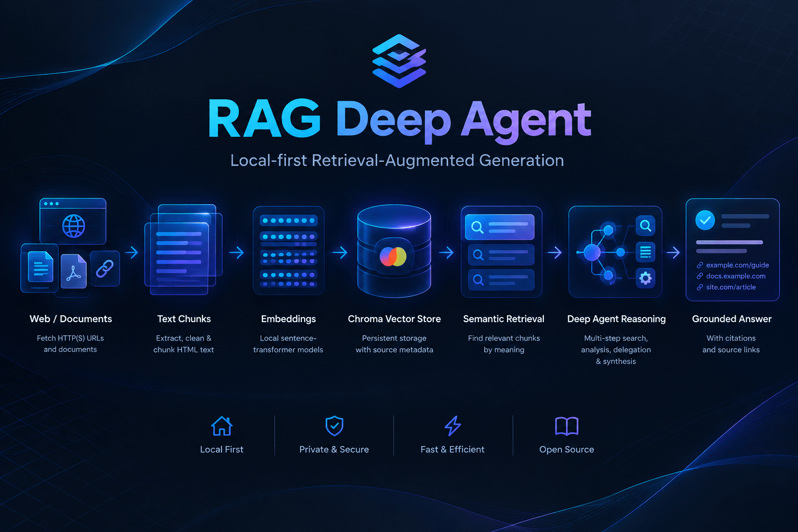Click the "Embeddings" stage label
This screenshot has width=798, height=532.
point(288,319)
